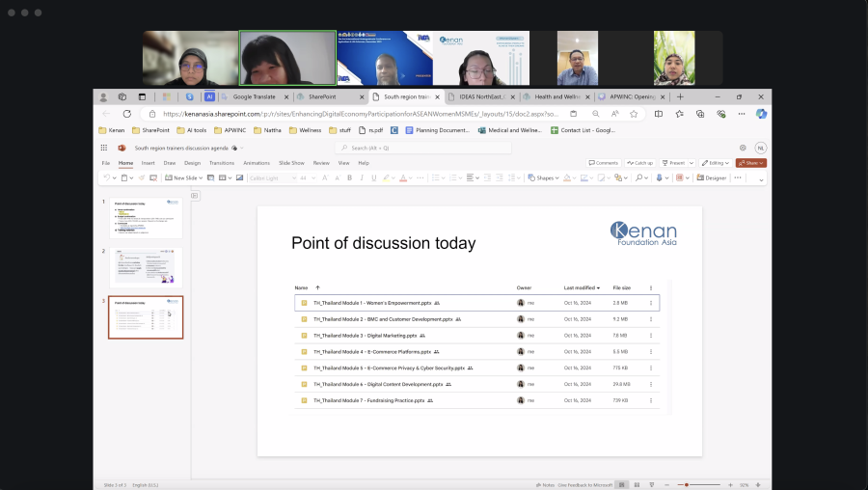Click Italic formatting button

point(362,177)
